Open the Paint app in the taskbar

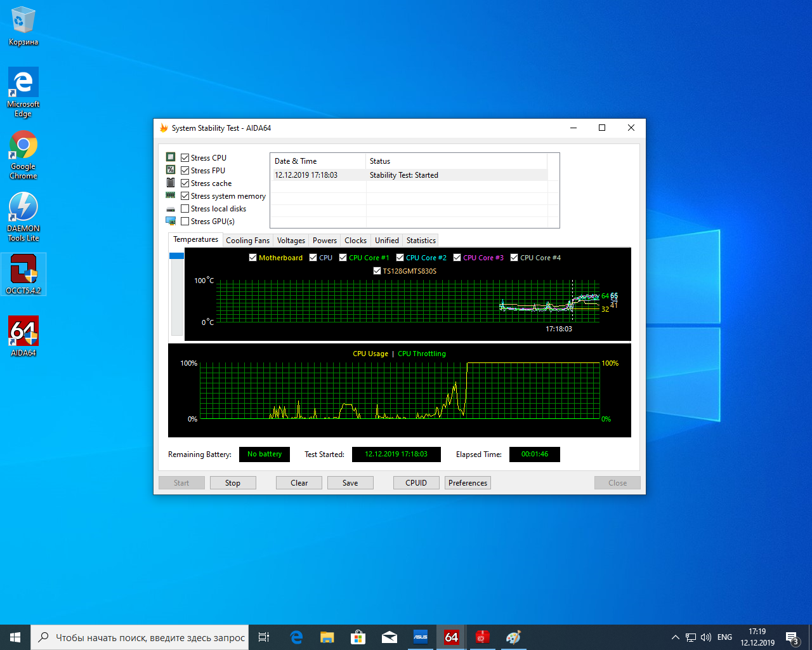click(x=514, y=637)
